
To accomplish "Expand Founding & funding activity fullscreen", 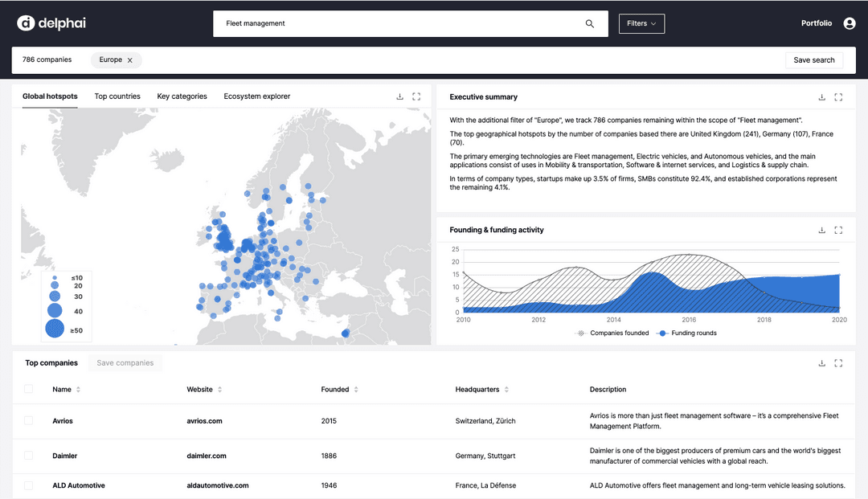I will [x=838, y=230].
